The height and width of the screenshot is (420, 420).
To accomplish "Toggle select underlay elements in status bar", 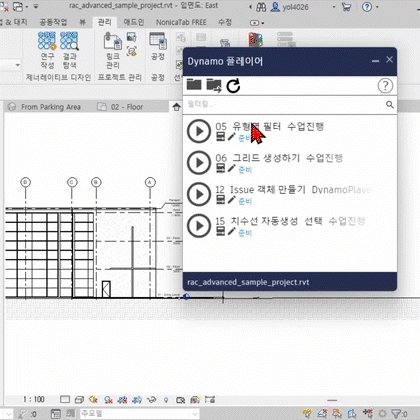I will pyautogui.click(x=322, y=414).
